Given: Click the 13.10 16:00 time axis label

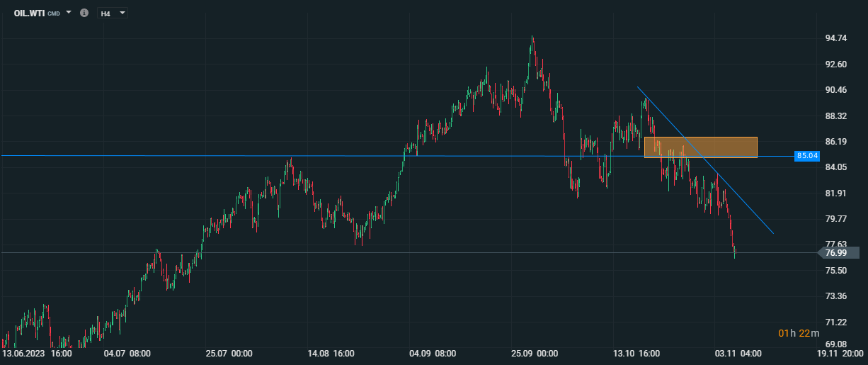Looking at the screenshot, I should click(636, 353).
